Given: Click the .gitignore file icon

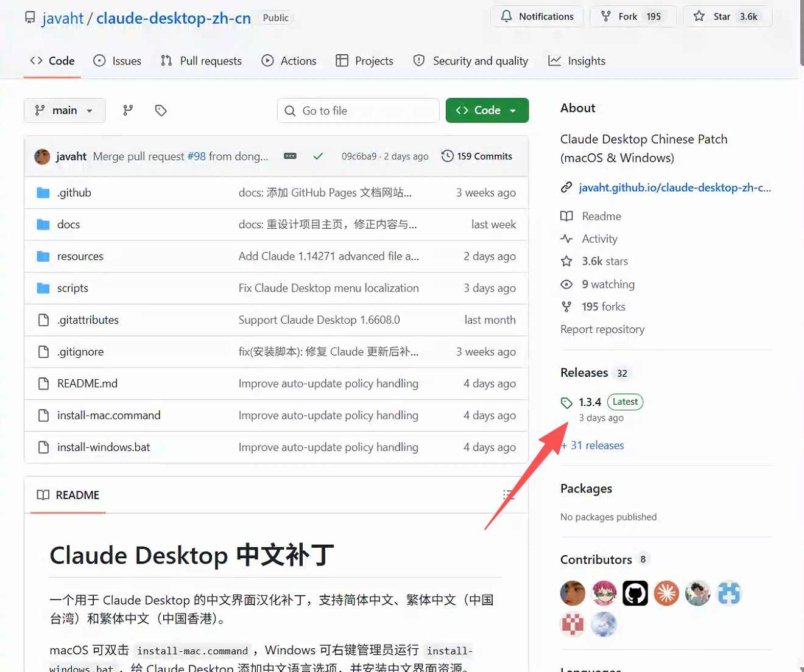Looking at the screenshot, I should pos(43,352).
